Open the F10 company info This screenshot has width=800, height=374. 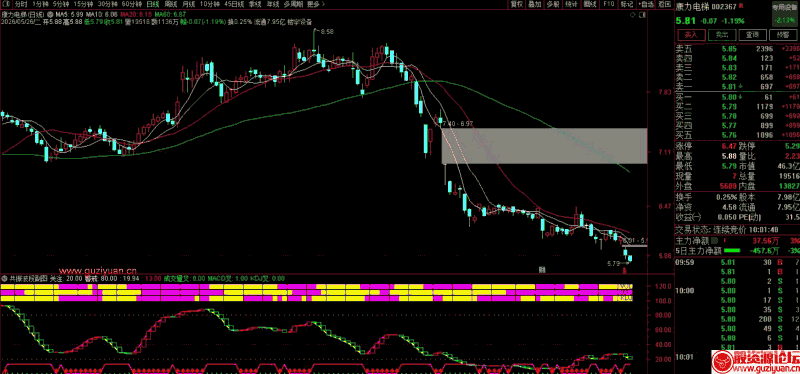(609, 4)
